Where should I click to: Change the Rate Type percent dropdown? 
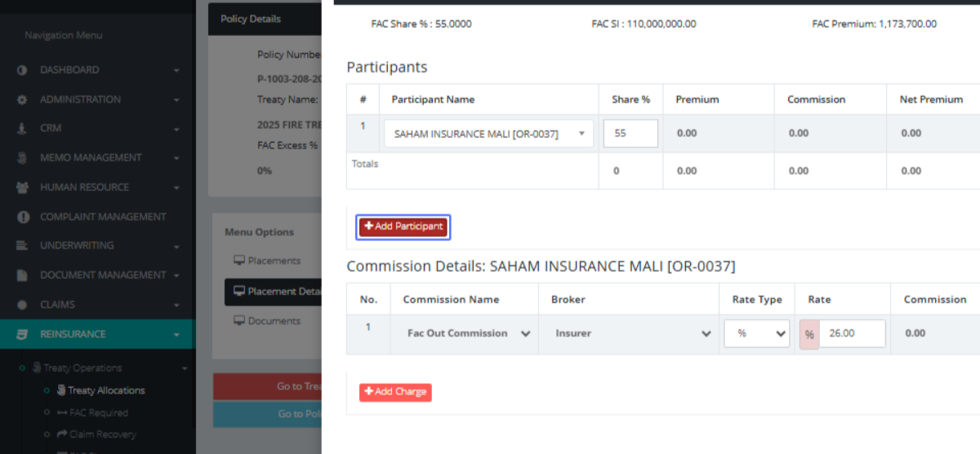[x=757, y=333]
